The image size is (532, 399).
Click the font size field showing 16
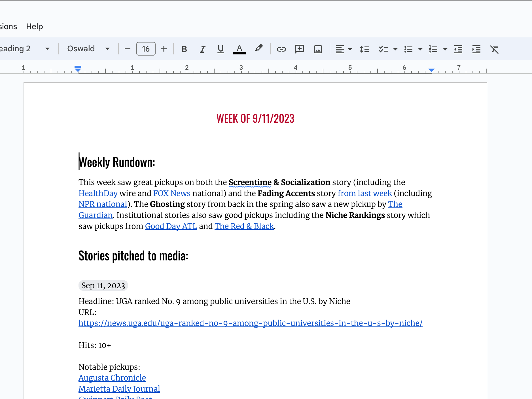pyautogui.click(x=146, y=49)
